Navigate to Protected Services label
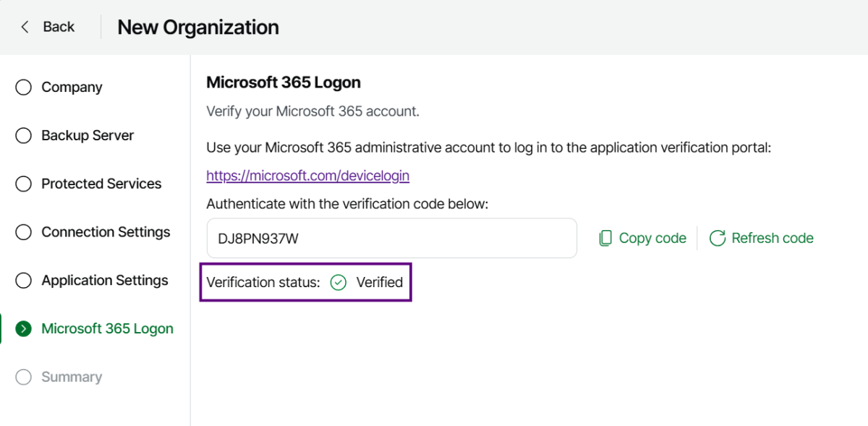This screenshot has width=868, height=426. pos(101,184)
